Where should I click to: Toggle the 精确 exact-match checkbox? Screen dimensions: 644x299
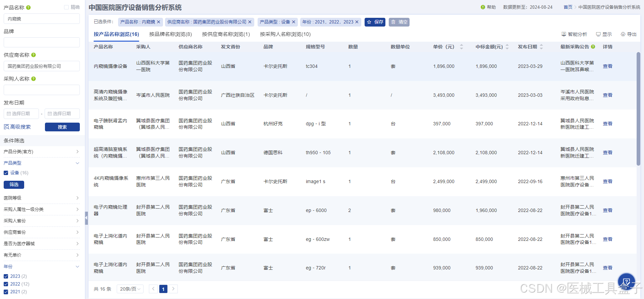66,7
